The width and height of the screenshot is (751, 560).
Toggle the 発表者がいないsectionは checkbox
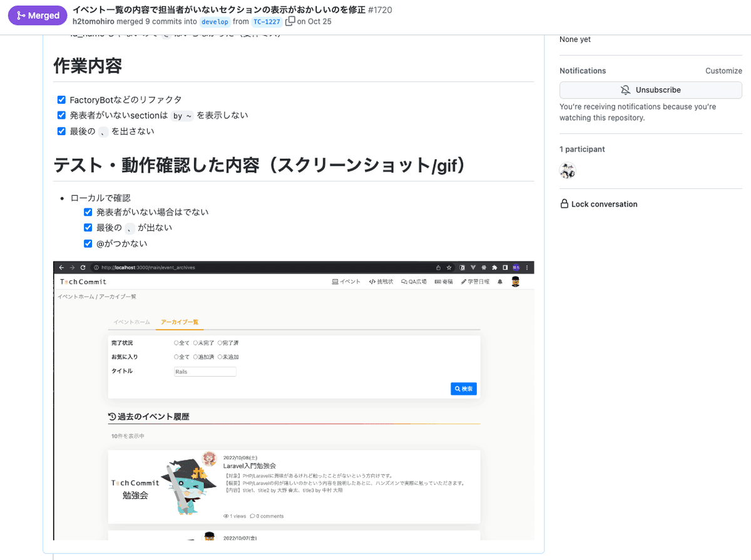tap(61, 115)
